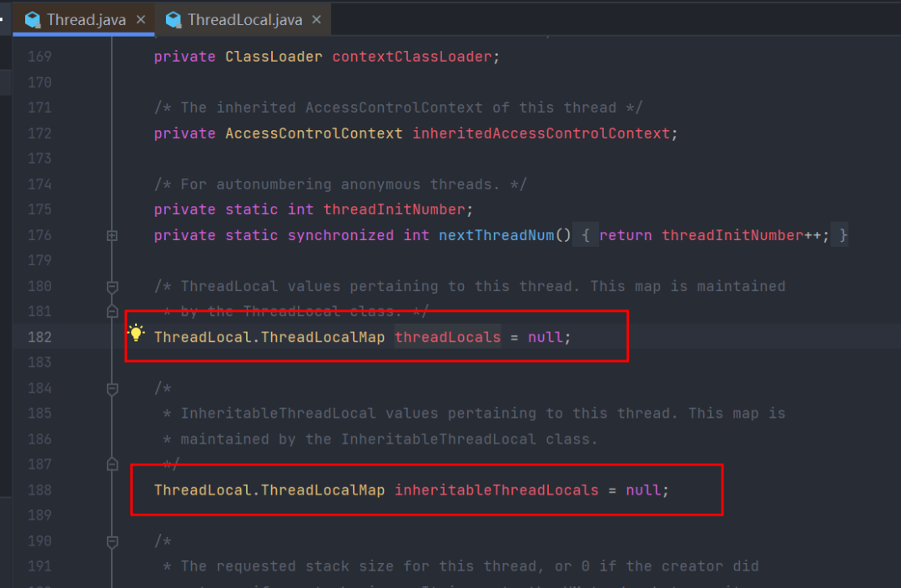Click the lightbulb intention icon on line 182
The image size is (901, 588).
pyautogui.click(x=136, y=333)
